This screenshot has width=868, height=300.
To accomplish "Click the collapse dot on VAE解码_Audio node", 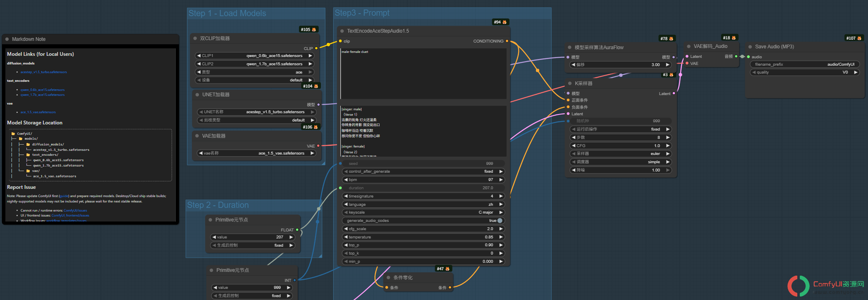I will coord(689,46).
